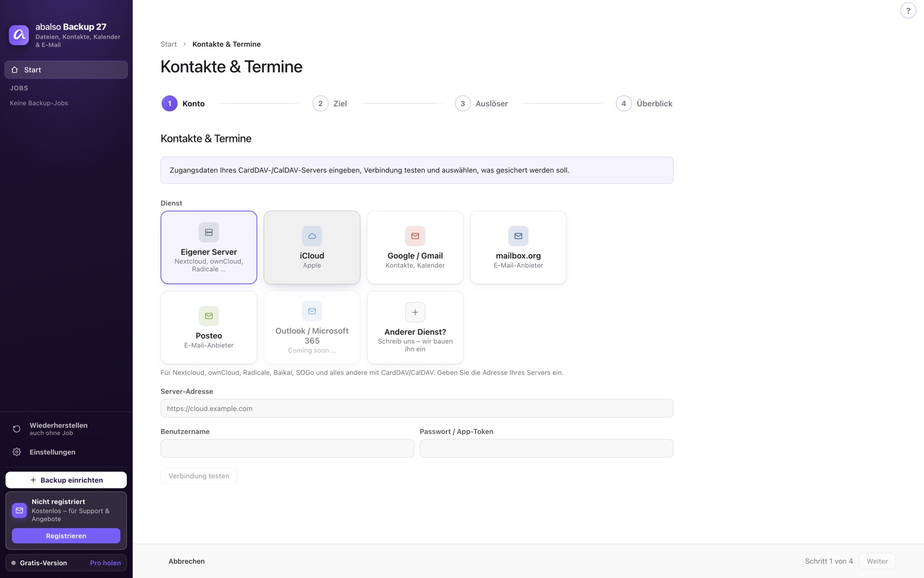Click the mail icon in Outlook / Microsoft 365 card
Viewport: 924px width, 578px height.
[x=312, y=311]
